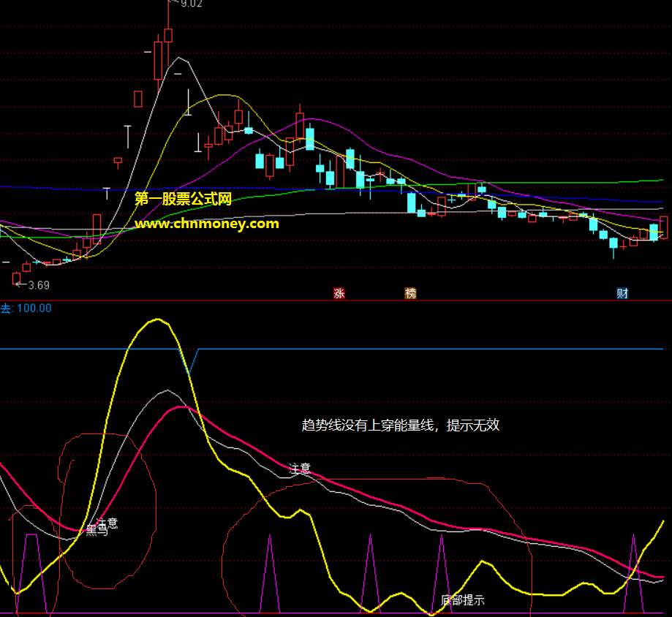
Task: Click the 3.69 low price label
Action: click(39, 285)
